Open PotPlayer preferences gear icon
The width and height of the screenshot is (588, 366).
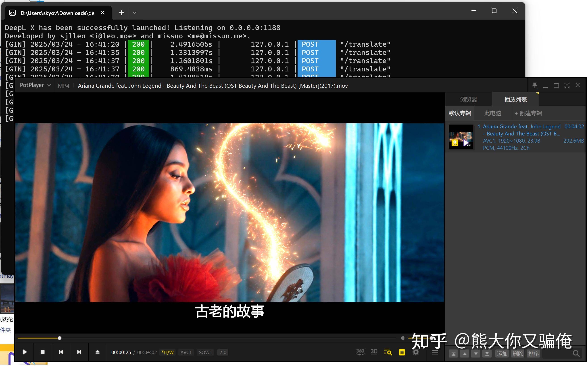click(x=416, y=352)
